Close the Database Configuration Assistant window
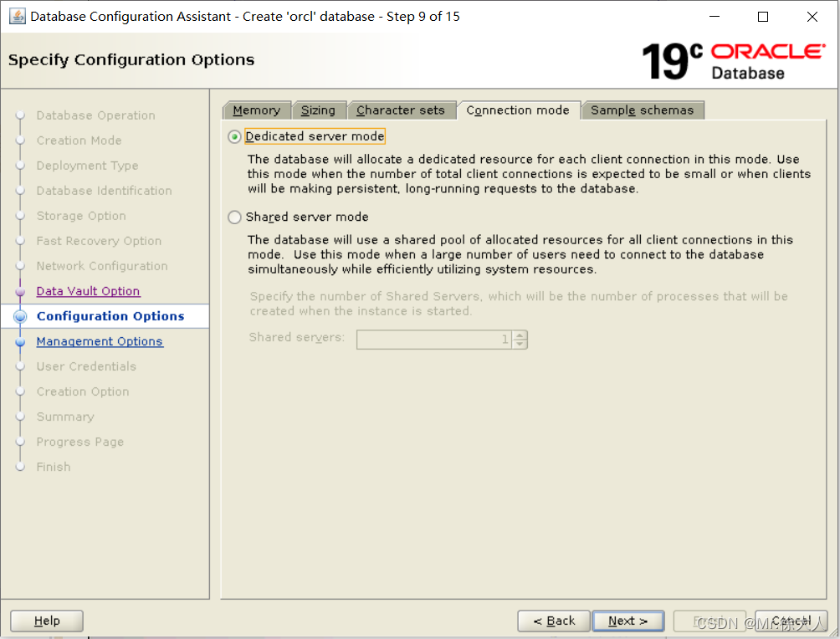This screenshot has width=840, height=639. coord(812,17)
